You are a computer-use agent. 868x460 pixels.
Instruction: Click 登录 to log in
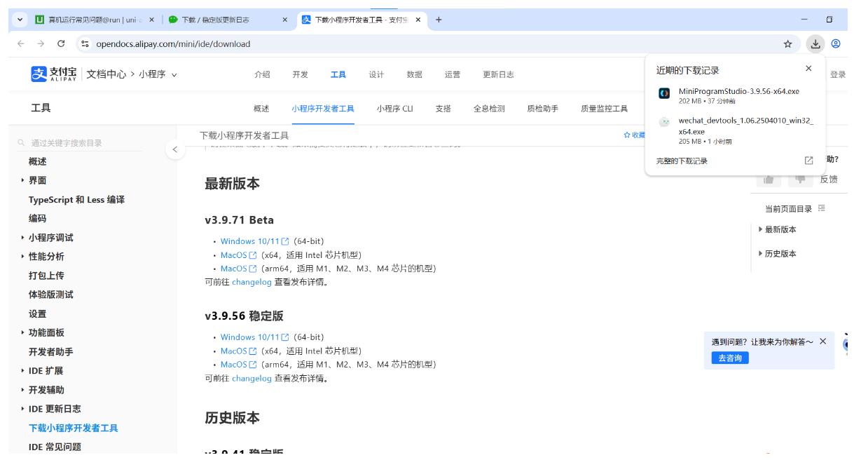pyautogui.click(x=838, y=74)
